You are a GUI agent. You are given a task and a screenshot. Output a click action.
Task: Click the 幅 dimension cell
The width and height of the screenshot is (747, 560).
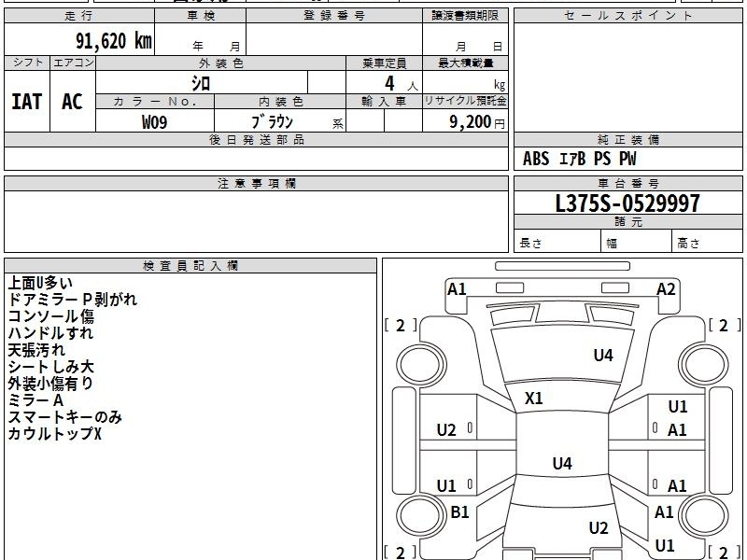[x=636, y=242]
